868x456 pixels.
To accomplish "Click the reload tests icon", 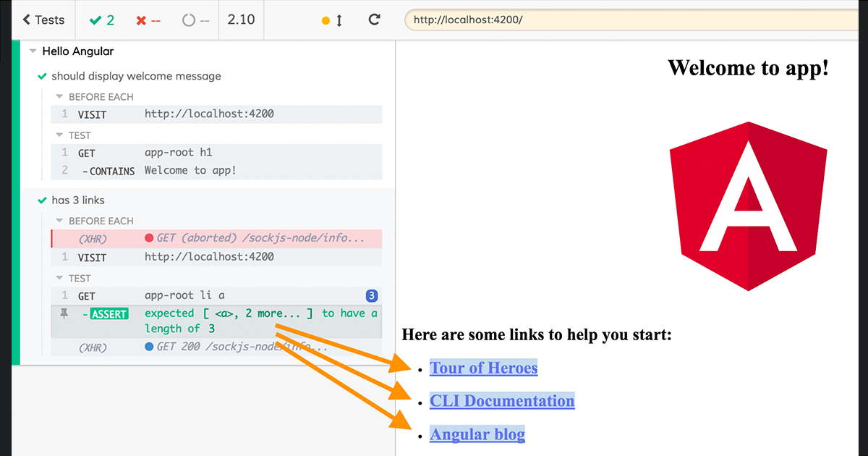I will point(374,20).
